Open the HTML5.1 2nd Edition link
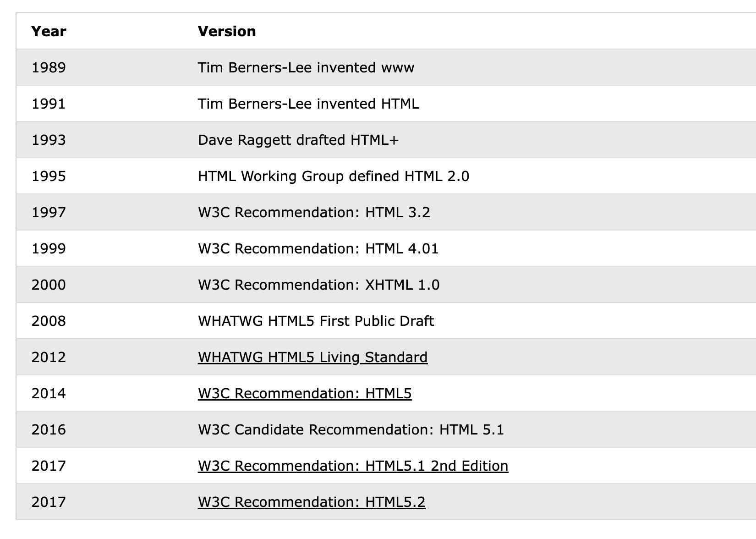This screenshot has width=756, height=539. [353, 466]
